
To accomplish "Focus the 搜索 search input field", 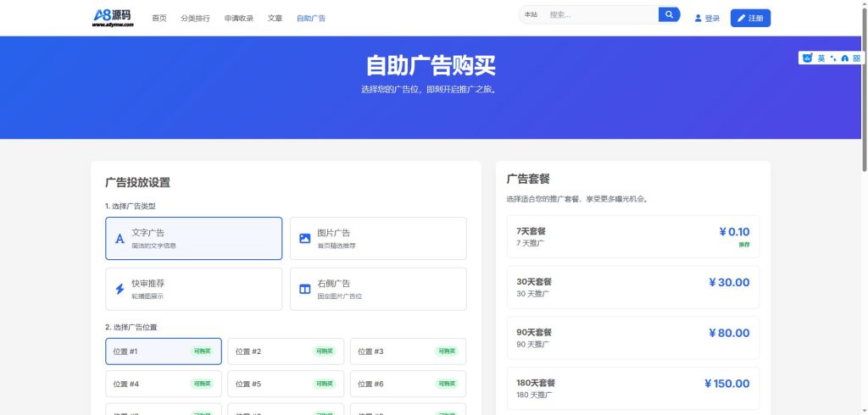I will 601,15.
